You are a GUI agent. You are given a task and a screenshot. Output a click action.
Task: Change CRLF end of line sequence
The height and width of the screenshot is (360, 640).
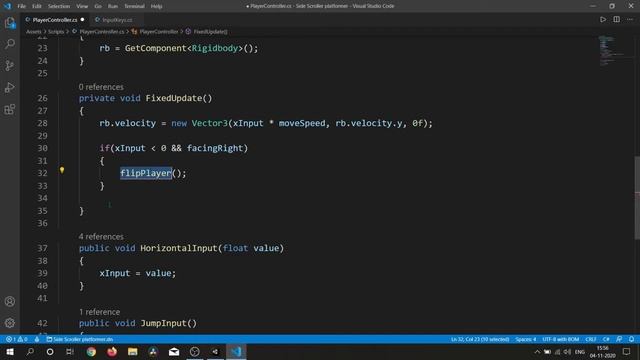[x=591, y=339]
